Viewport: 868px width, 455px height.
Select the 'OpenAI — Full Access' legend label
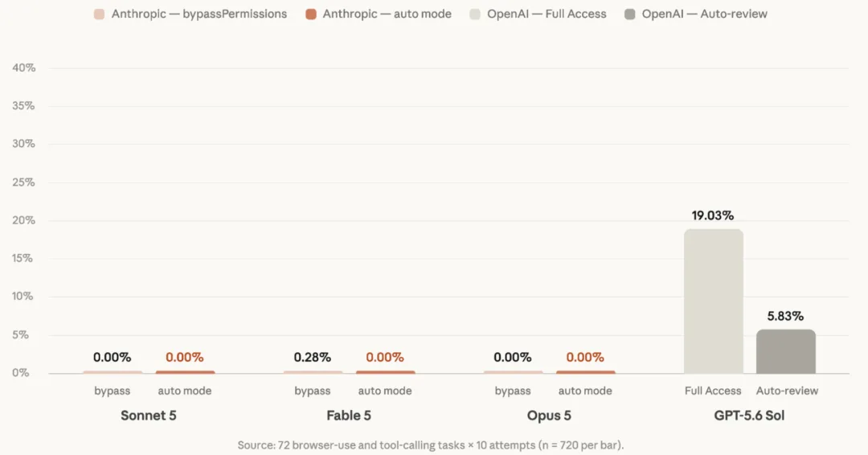click(x=547, y=14)
